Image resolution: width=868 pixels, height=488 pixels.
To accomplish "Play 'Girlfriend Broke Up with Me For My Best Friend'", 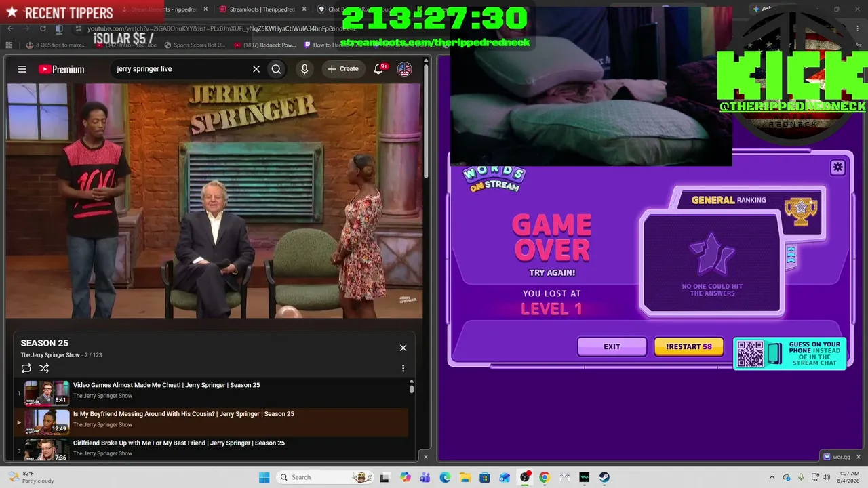I will (x=179, y=443).
